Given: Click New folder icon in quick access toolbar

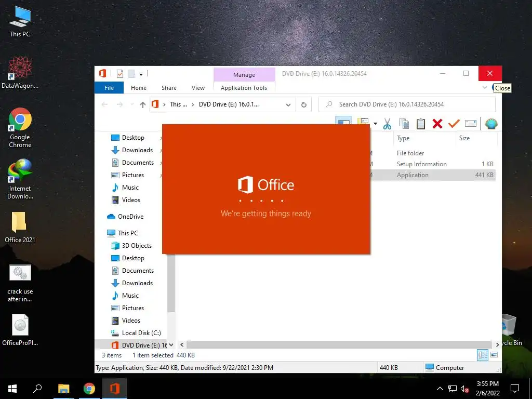Looking at the screenshot, I should 131,74.
